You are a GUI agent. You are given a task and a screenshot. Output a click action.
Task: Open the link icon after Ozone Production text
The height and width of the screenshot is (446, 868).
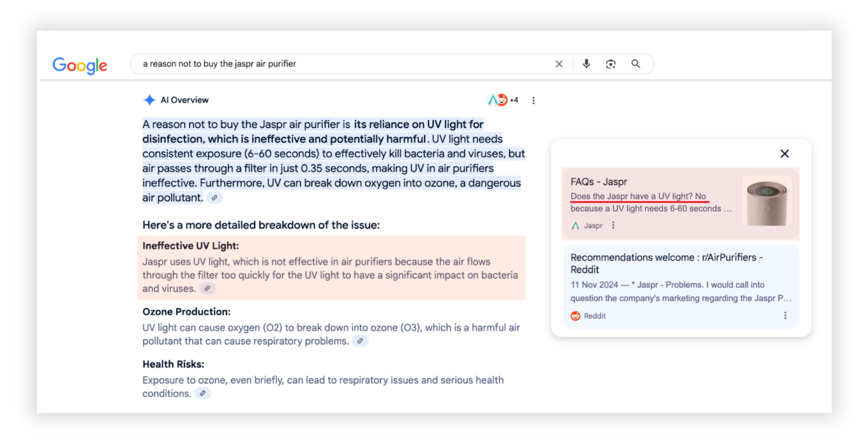point(360,341)
